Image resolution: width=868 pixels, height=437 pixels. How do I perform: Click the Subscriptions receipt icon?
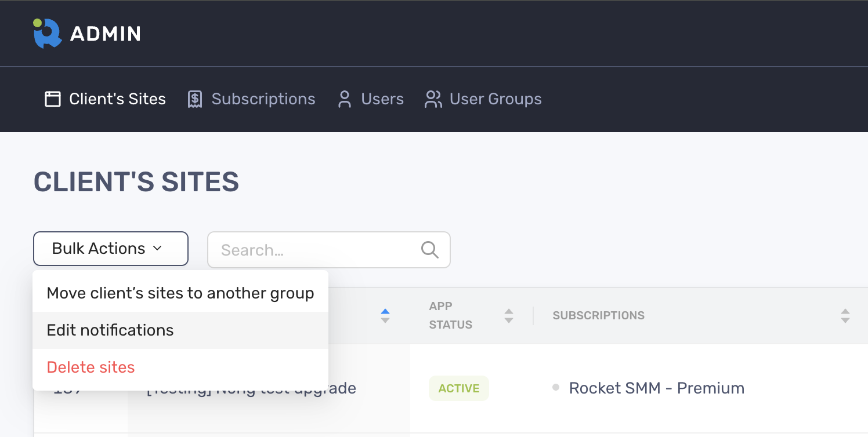click(x=195, y=99)
